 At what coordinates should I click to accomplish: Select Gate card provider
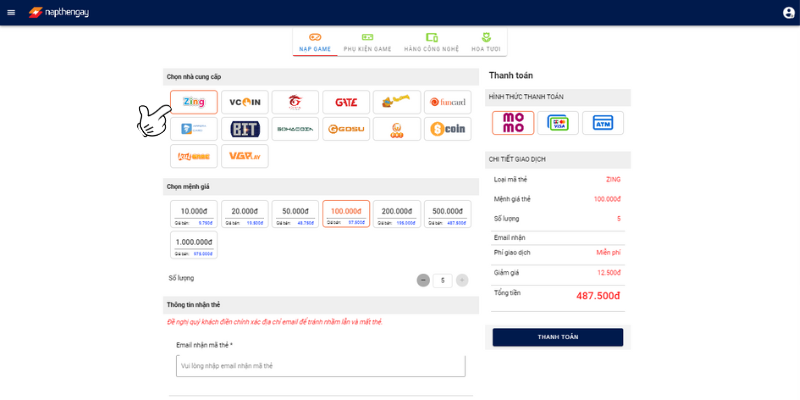[346, 102]
